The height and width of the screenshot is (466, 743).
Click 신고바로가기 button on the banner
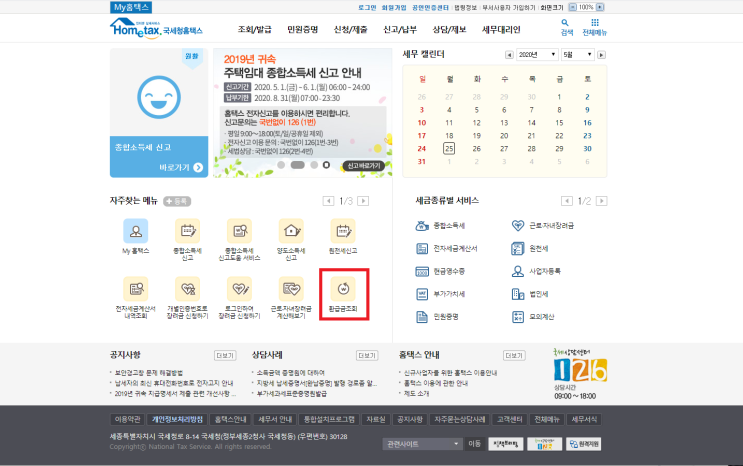(364, 166)
